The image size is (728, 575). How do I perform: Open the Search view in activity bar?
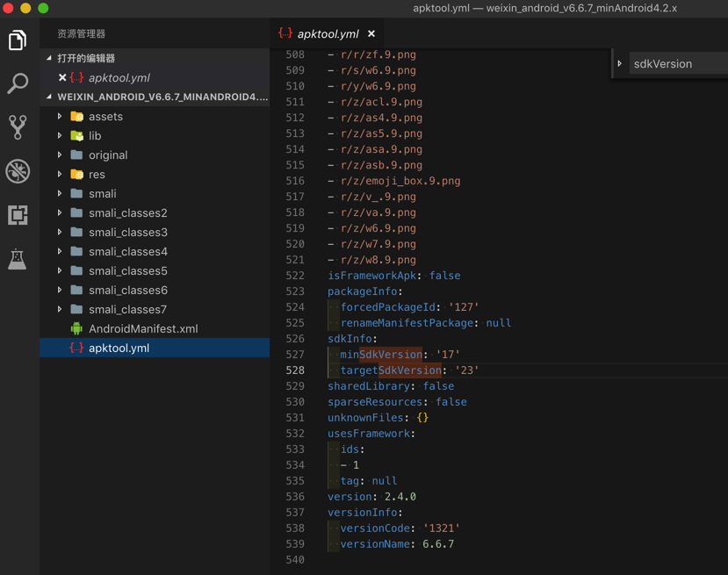18,83
